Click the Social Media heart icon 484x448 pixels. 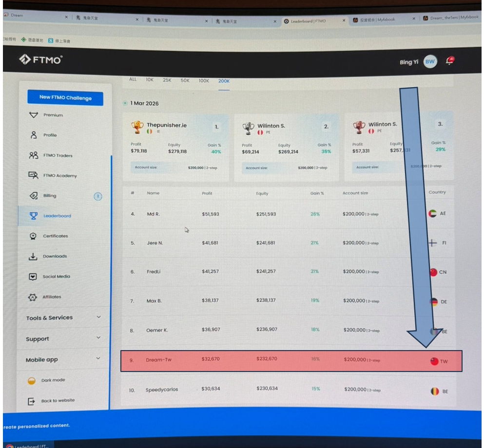tap(33, 277)
